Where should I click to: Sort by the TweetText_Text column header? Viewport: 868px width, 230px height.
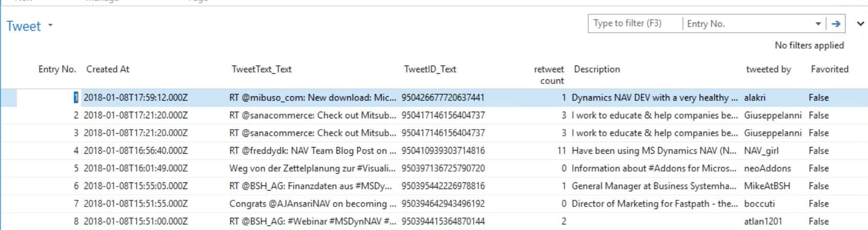coord(262,69)
